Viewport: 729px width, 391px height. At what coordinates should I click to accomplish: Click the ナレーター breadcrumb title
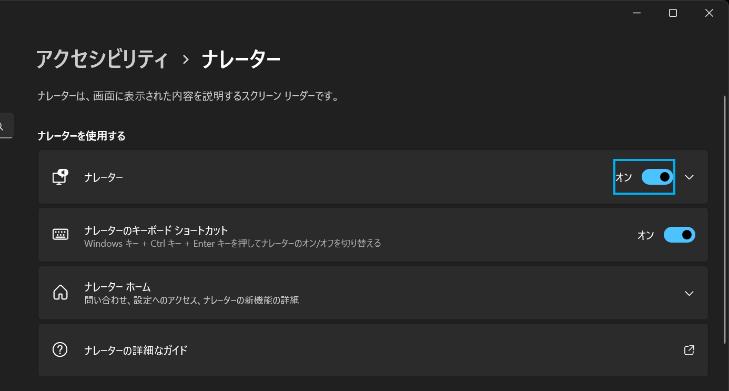pos(241,59)
